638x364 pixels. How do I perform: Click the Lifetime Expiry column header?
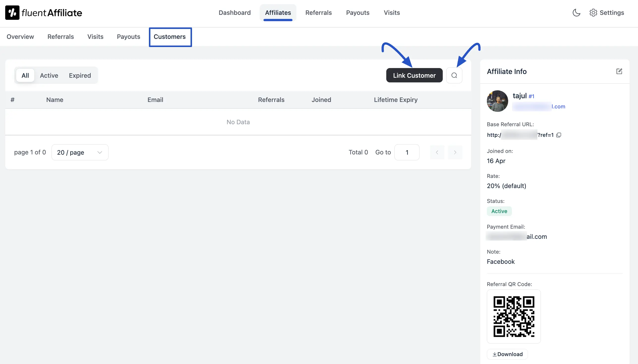(395, 100)
